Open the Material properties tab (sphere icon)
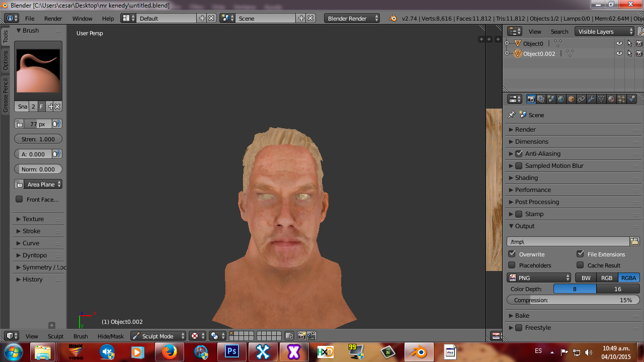The width and height of the screenshot is (644, 362). 611,99
